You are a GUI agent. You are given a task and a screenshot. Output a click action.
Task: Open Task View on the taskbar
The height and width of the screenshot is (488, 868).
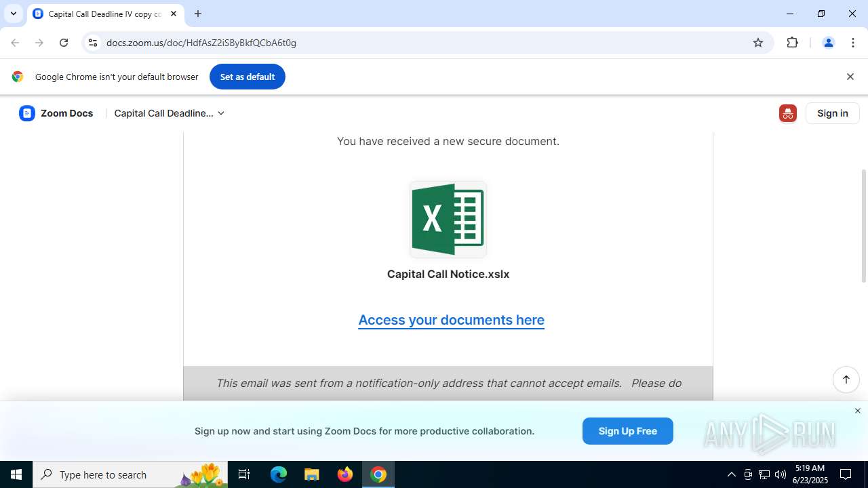pos(244,474)
